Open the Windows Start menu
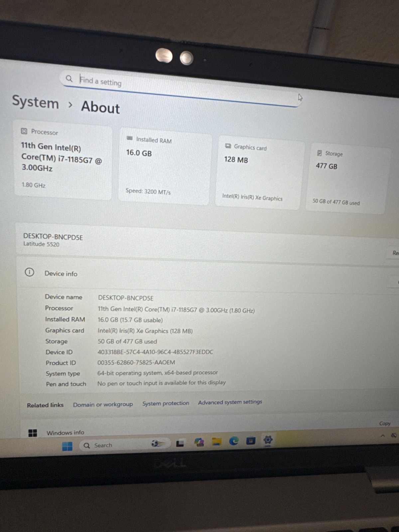The image size is (399, 532). tap(67, 446)
